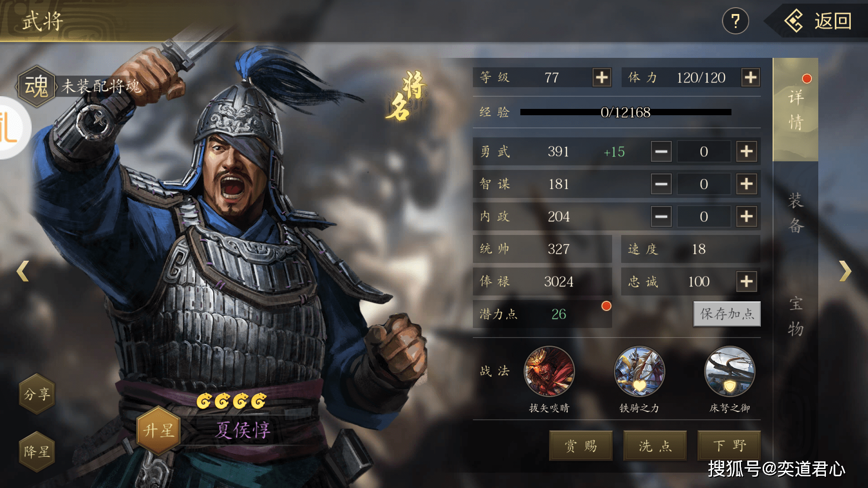Click the 返回 back button

[818, 21]
